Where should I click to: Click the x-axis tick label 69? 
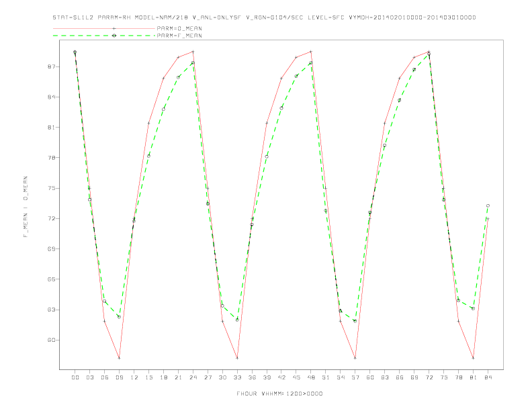(x=414, y=377)
